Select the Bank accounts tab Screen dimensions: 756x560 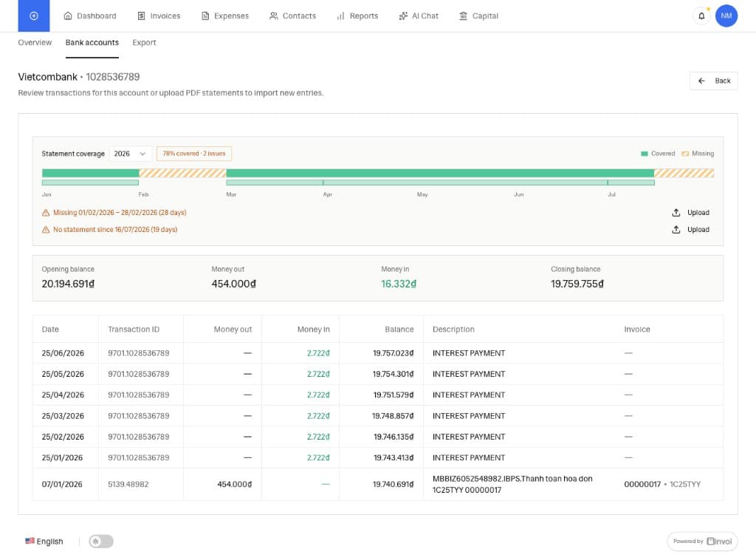pyautogui.click(x=92, y=42)
